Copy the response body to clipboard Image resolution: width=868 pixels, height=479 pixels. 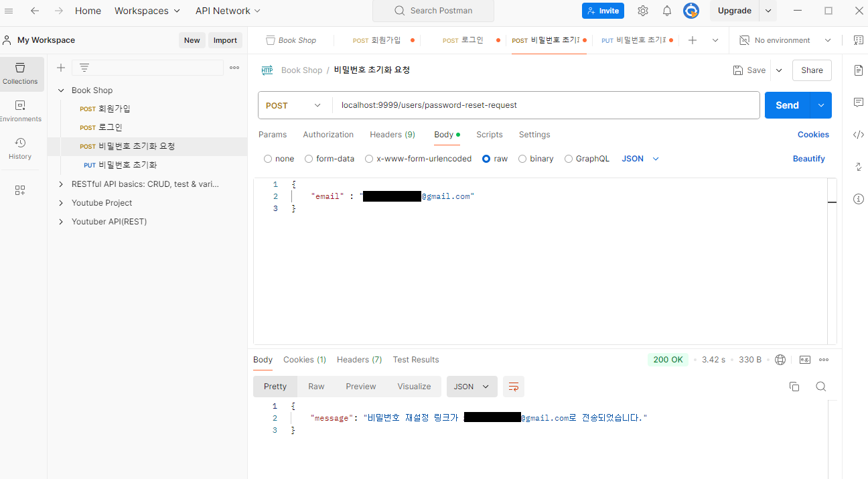point(794,387)
